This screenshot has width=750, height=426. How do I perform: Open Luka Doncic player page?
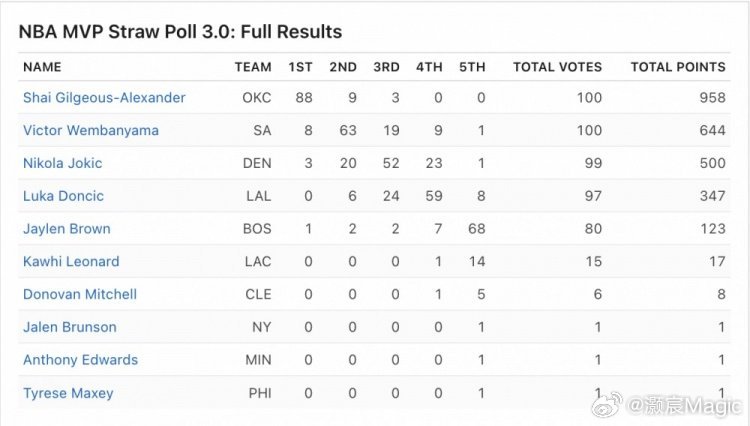point(63,196)
